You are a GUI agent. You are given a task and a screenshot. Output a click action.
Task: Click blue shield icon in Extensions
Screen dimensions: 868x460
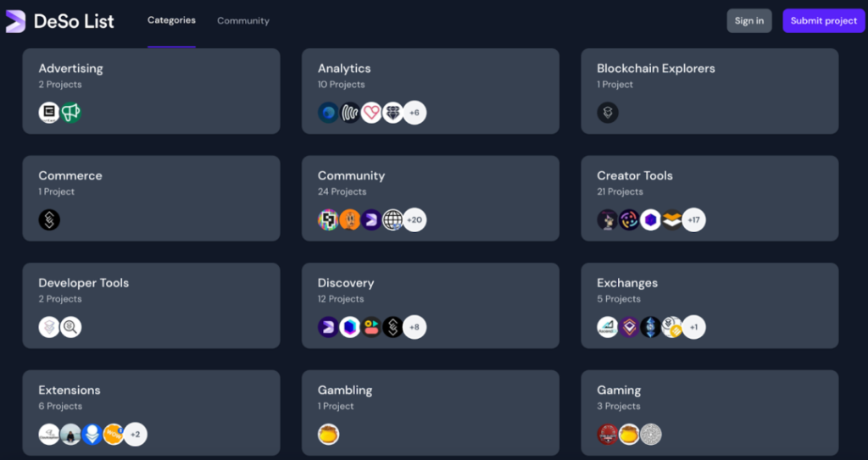(x=92, y=435)
